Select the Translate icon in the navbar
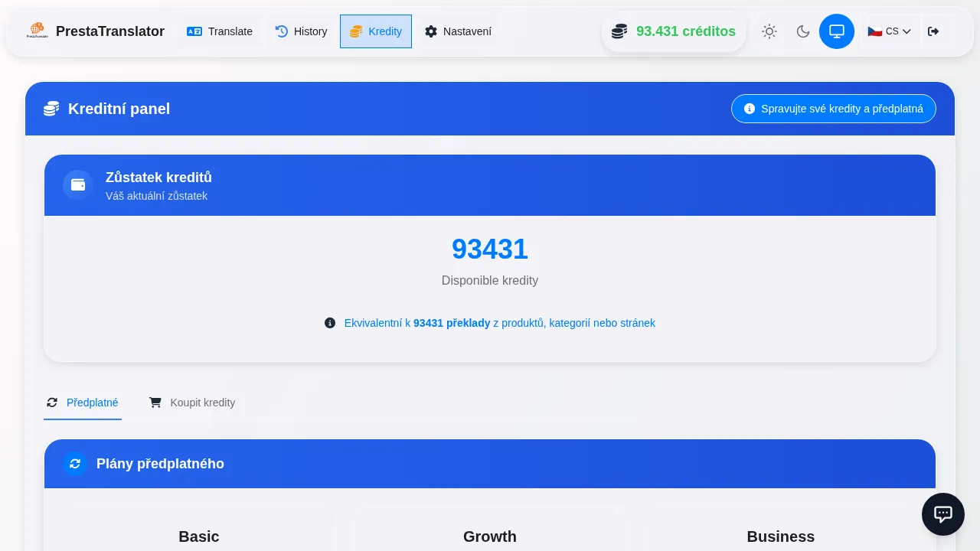 (x=195, y=31)
